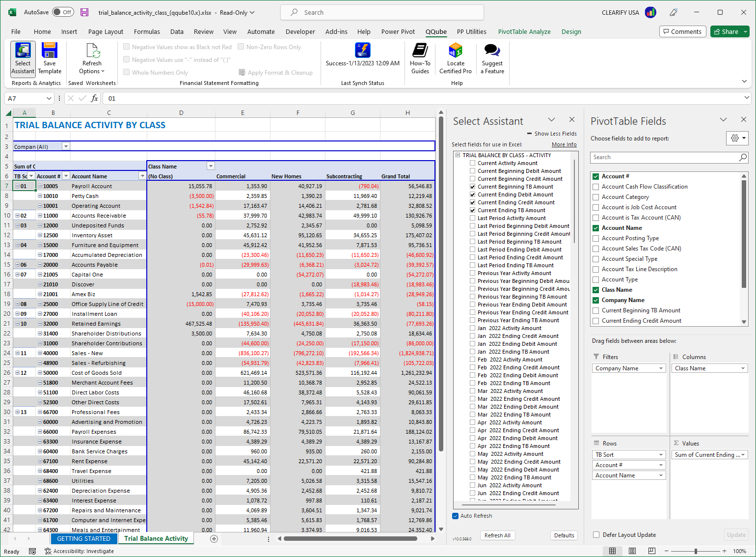
Task: Uncheck Current Ending Credit Amount in Select Assistant
Action: (x=472, y=202)
